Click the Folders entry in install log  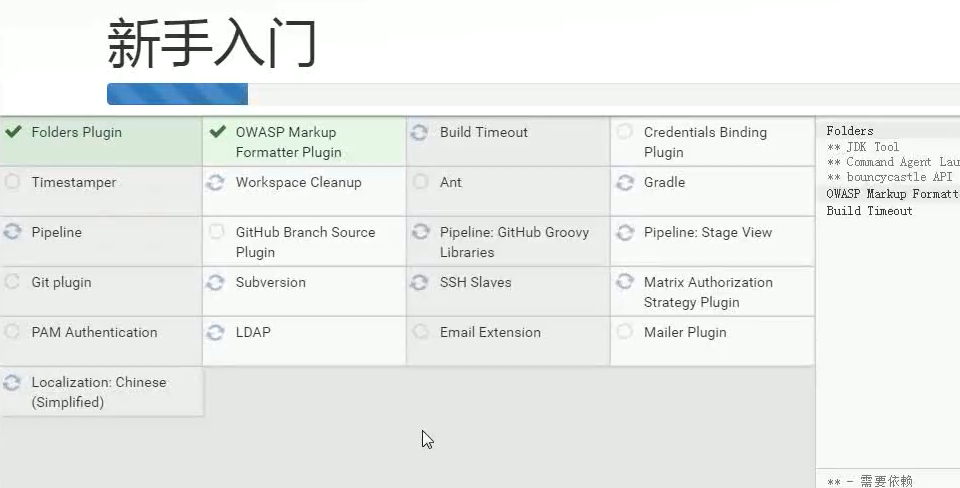point(850,130)
